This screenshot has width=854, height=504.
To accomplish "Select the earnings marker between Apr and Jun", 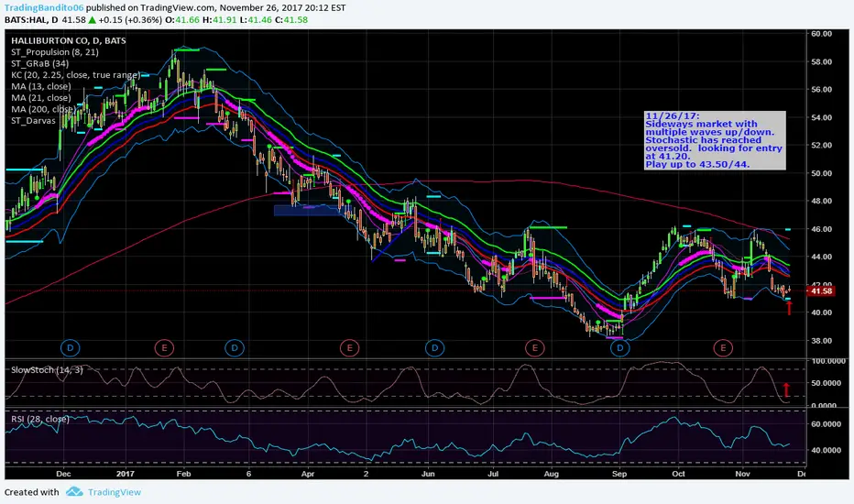I will click(x=349, y=347).
